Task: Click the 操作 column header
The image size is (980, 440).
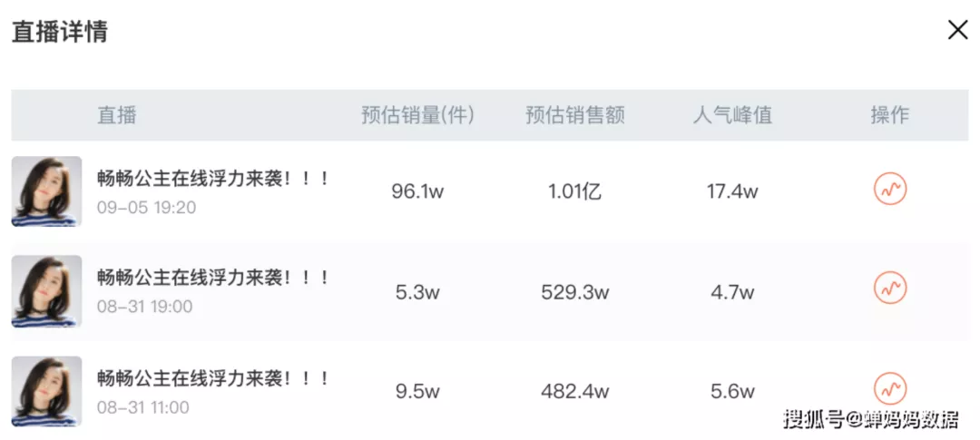Action: 889,115
